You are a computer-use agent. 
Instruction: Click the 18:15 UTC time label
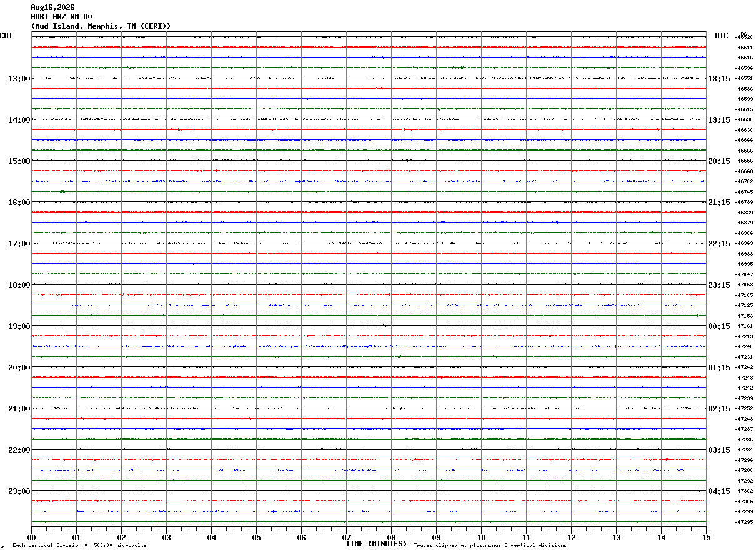[719, 79]
